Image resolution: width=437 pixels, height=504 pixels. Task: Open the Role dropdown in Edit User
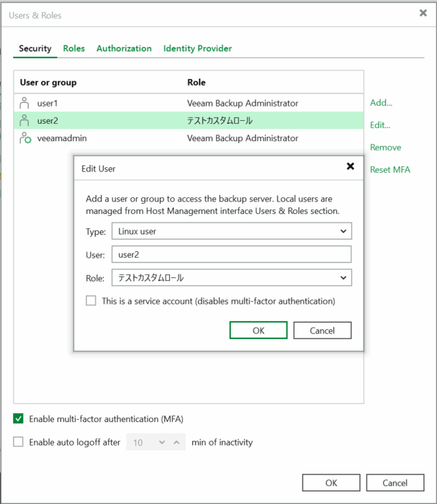(x=232, y=277)
